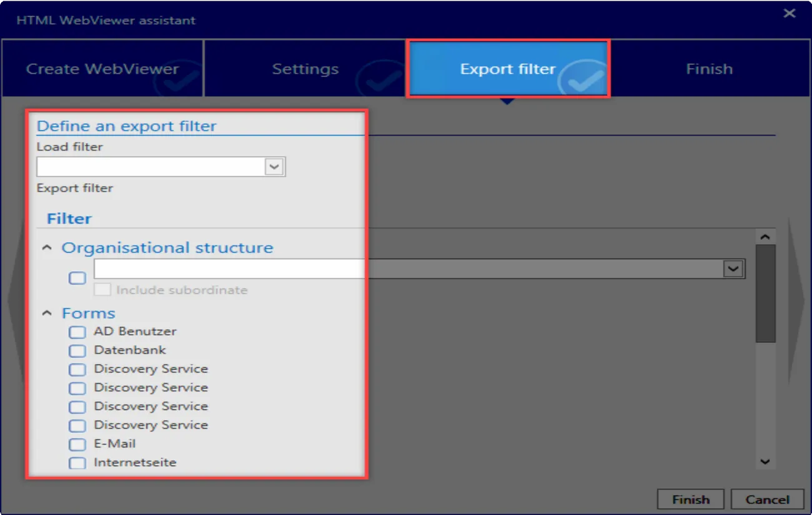Enable the Organisational structure filter checkbox
The width and height of the screenshot is (812, 515).
77,278
